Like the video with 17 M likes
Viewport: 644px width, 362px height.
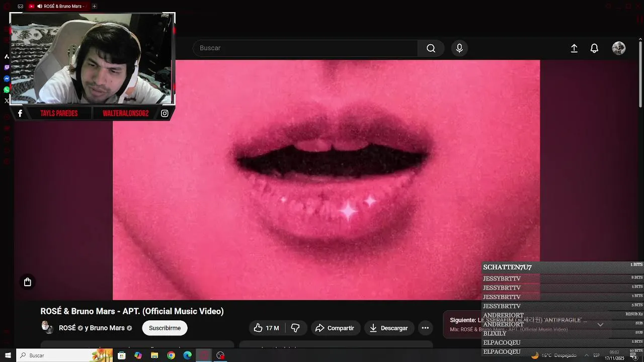click(x=267, y=328)
